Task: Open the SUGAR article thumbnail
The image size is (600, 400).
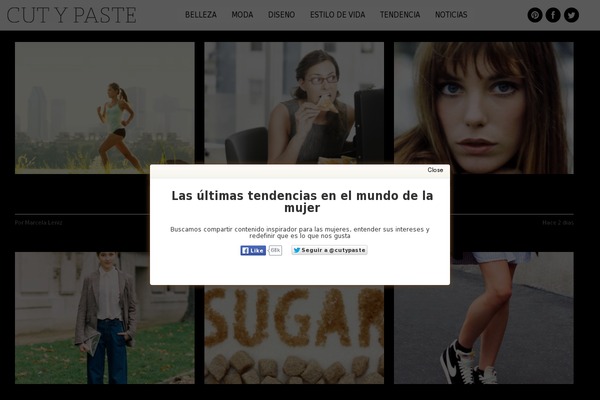Action: tap(294, 340)
